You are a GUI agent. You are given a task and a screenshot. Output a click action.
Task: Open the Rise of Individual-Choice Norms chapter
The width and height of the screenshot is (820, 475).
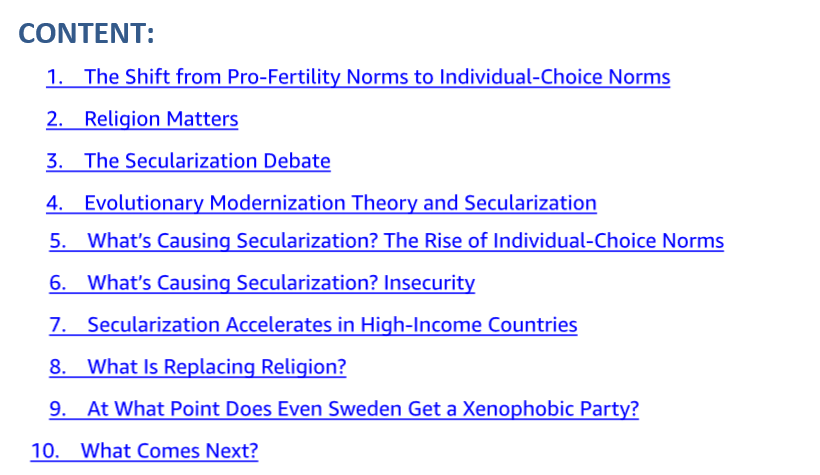pyautogui.click(x=405, y=241)
